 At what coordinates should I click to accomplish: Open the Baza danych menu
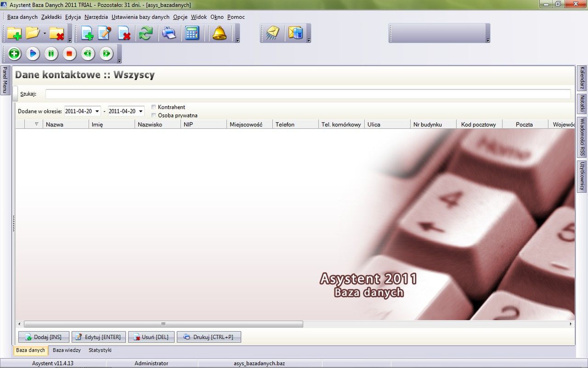pyautogui.click(x=23, y=17)
